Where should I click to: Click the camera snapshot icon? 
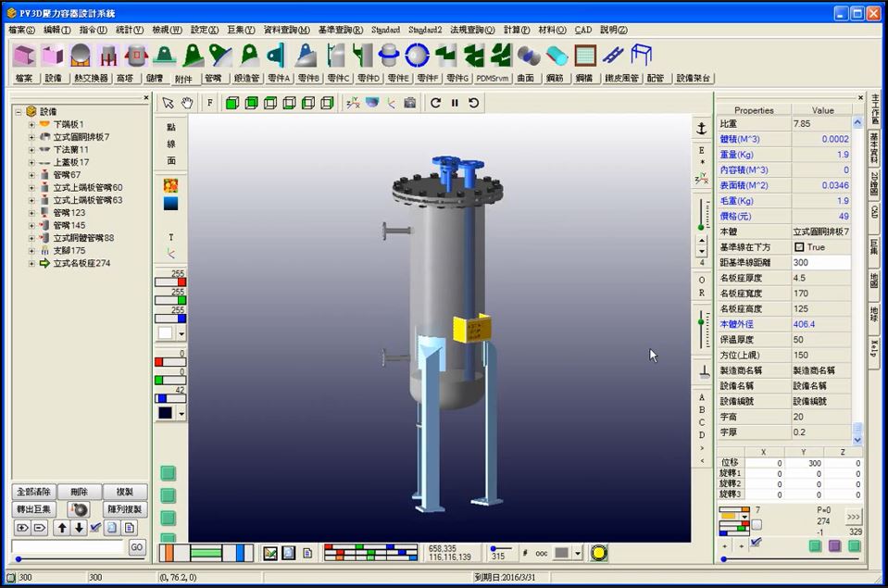tap(410, 103)
